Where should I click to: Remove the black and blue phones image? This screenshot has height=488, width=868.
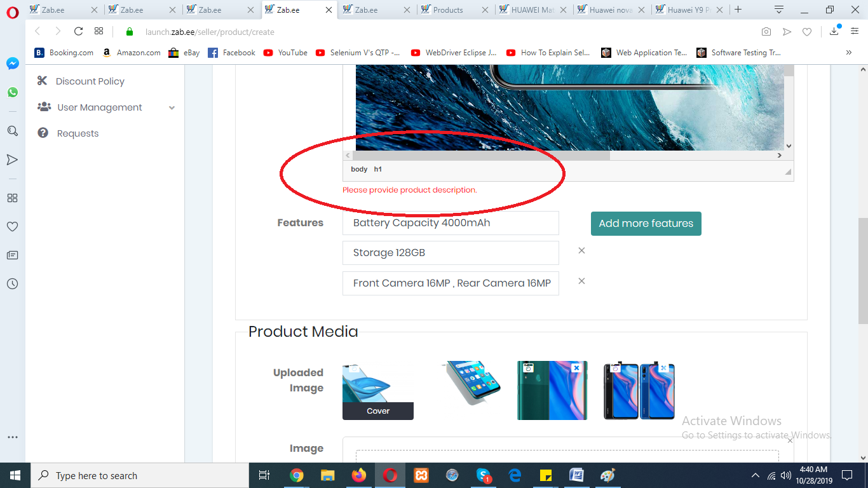coord(663,368)
